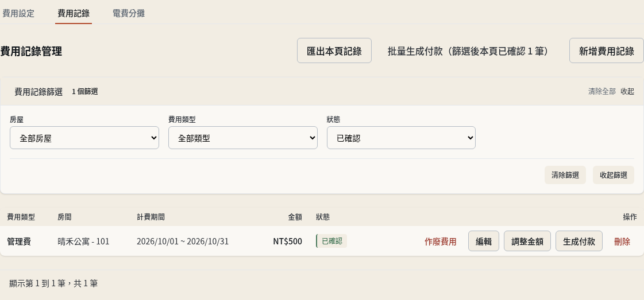Click the 清除篩選 button
Image resolution: width=644 pixels, height=300 pixels.
[x=565, y=175]
